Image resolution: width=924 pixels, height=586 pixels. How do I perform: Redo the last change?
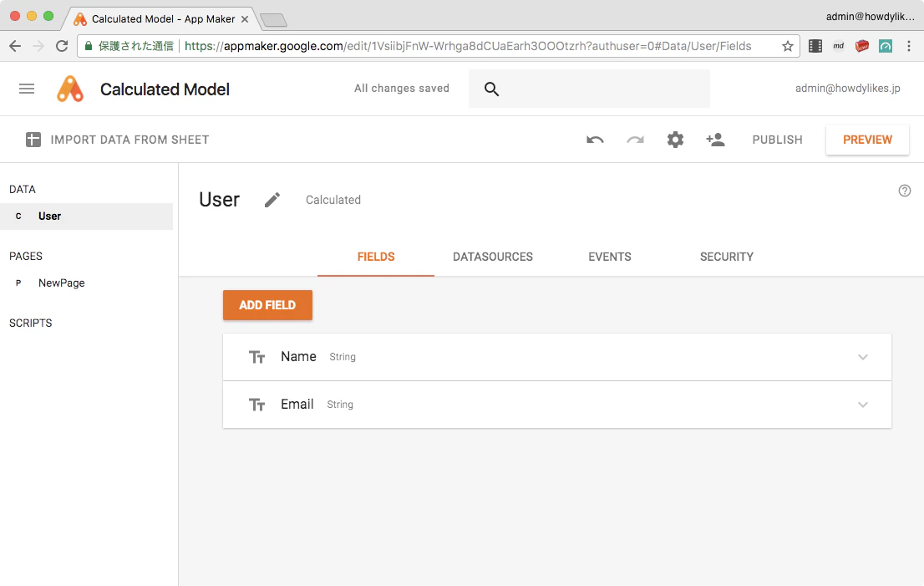pyautogui.click(x=635, y=140)
